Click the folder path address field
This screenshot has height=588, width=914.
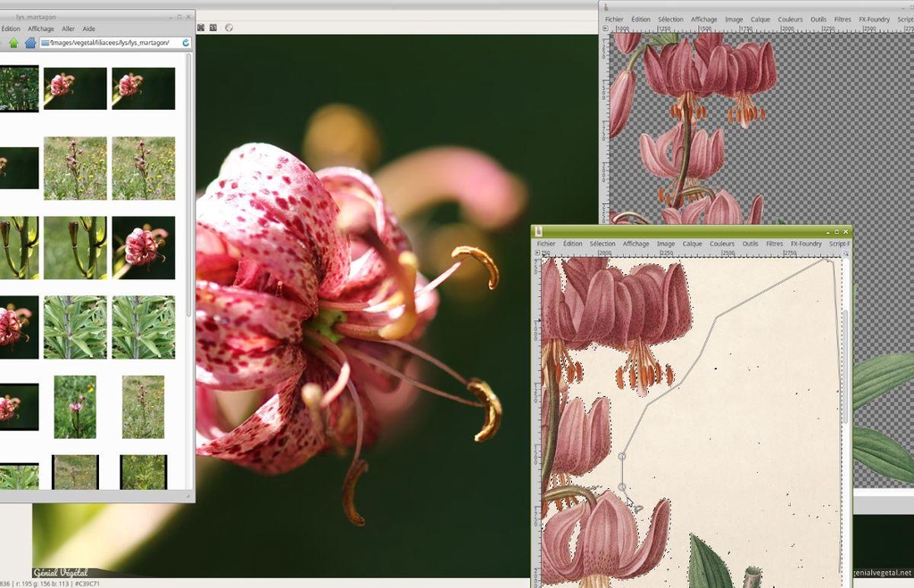tap(109, 43)
